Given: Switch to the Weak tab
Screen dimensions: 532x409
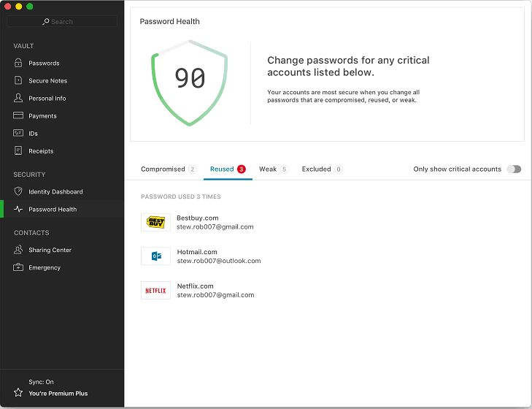Looking at the screenshot, I should 273,169.
